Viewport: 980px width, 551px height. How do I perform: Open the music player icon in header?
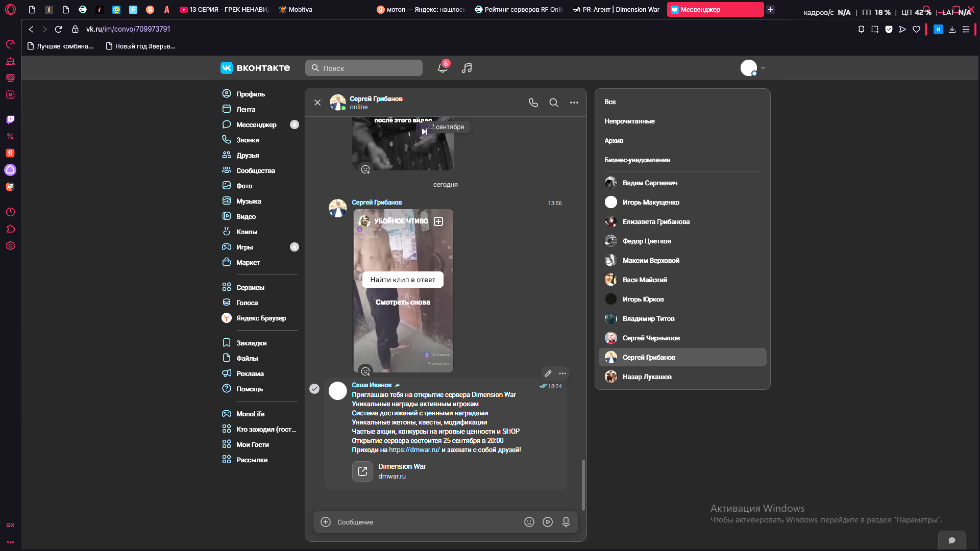point(467,68)
